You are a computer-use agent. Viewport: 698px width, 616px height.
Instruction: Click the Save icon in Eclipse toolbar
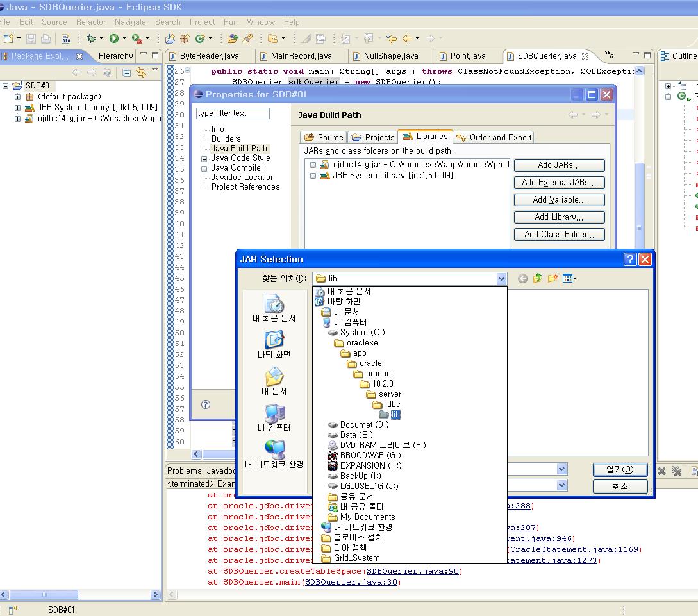click(31, 38)
